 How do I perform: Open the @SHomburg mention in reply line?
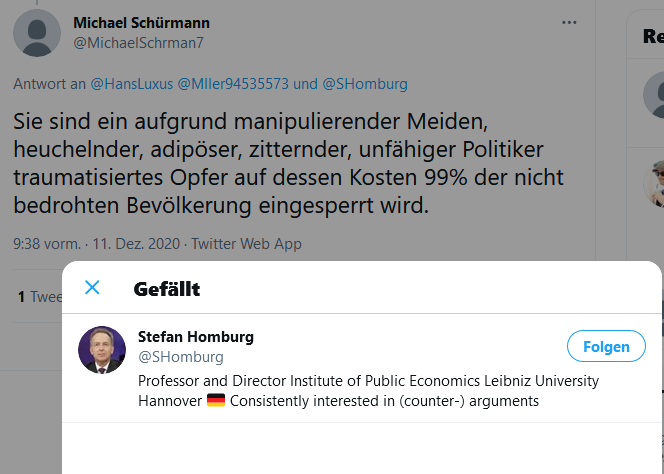365,84
